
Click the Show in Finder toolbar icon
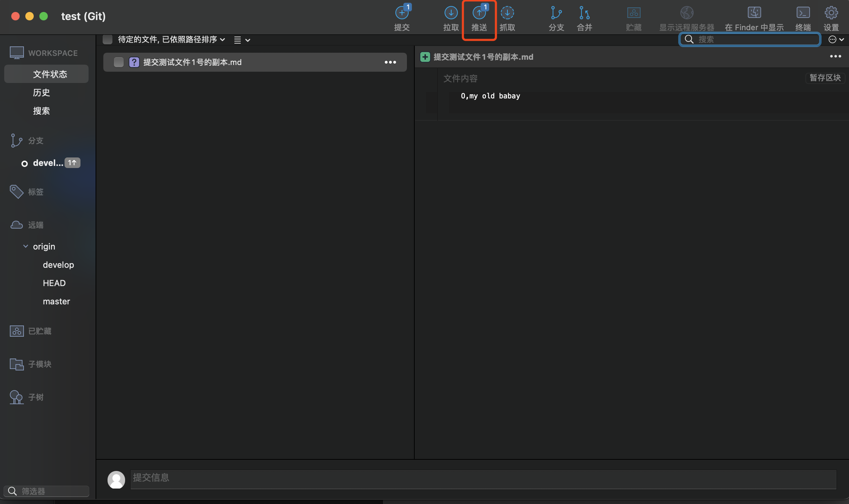(754, 13)
